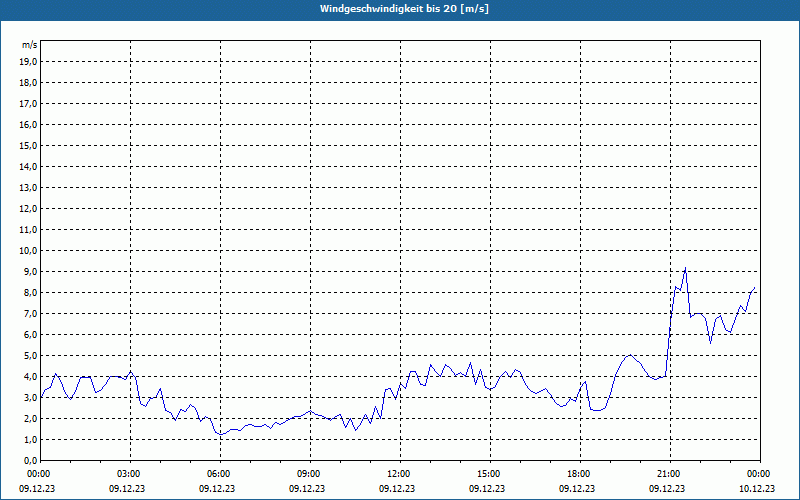
Task: Select the 5,0 y-axis label
Action: [30, 356]
